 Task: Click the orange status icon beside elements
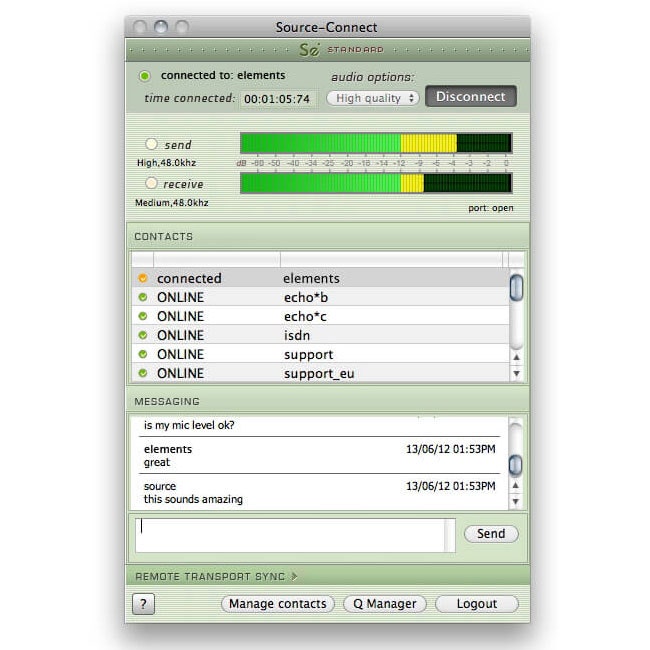click(x=143, y=278)
